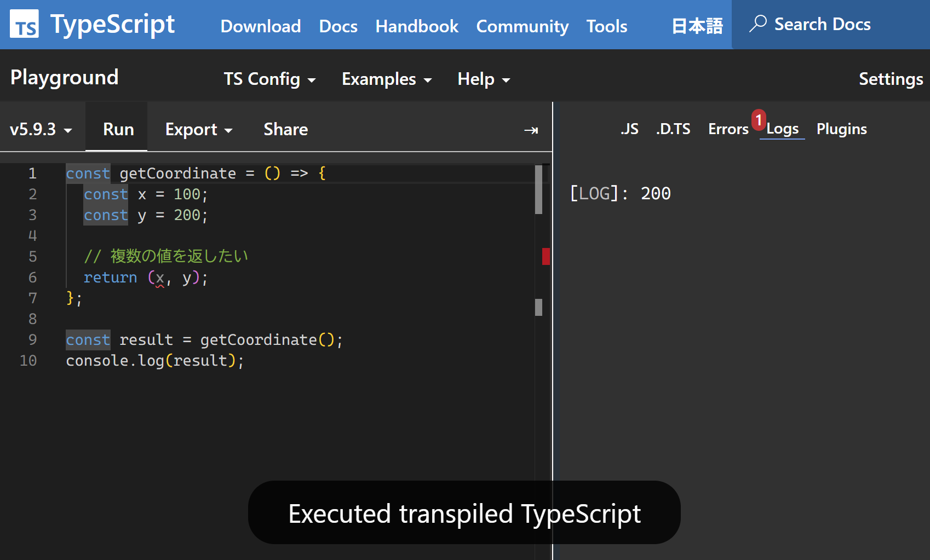The image size is (930, 560).
Task: Open the Tools link
Action: 607,26
